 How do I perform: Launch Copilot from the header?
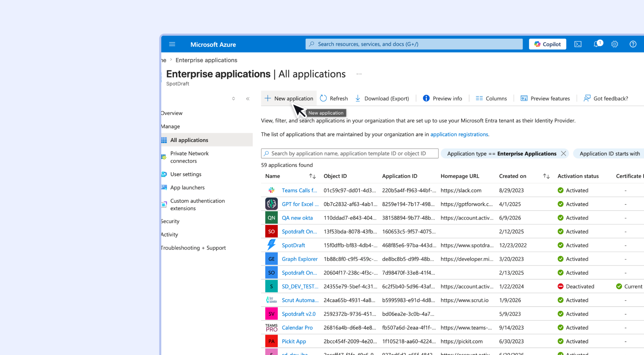pyautogui.click(x=547, y=44)
